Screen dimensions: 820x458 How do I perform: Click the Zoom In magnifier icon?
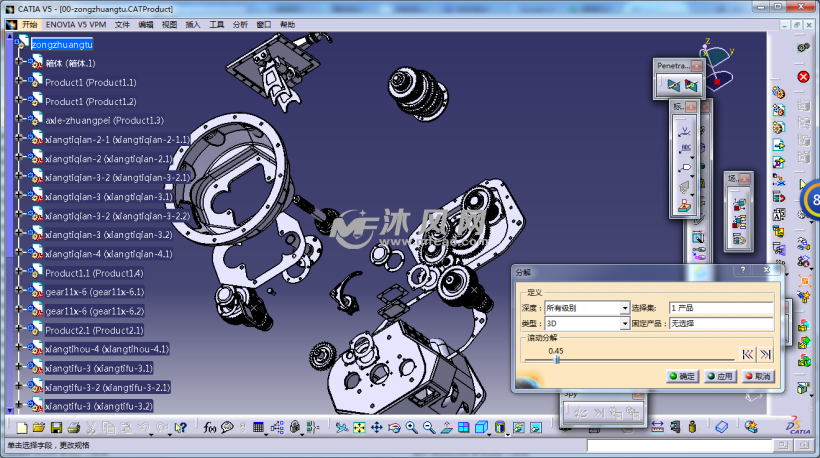click(x=412, y=428)
